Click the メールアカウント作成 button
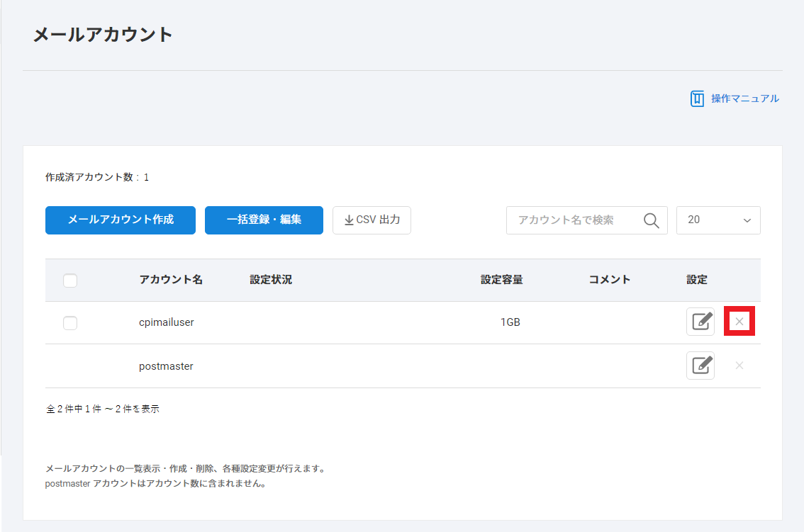 [x=121, y=220]
